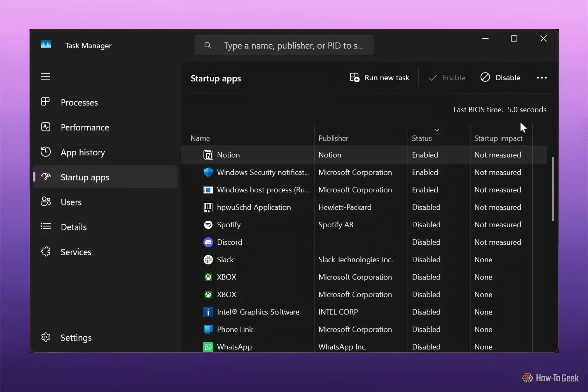The image size is (588, 392).
Task: Click the App history clock icon
Action: click(x=46, y=152)
